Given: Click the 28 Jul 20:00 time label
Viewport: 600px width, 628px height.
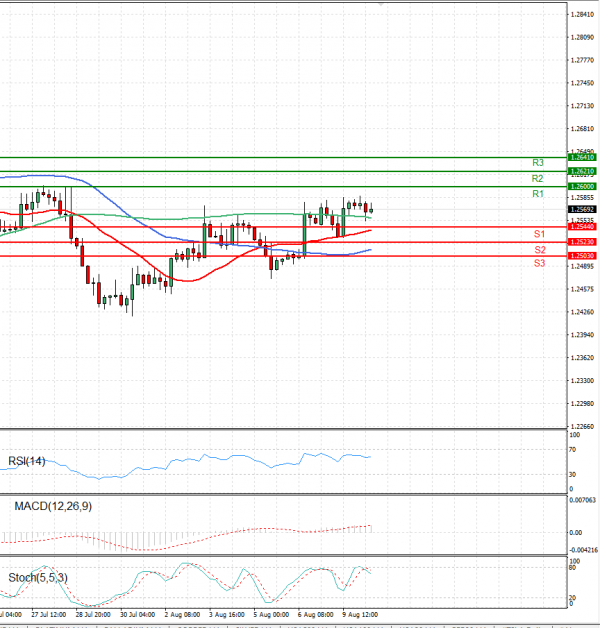Looking at the screenshot, I should (x=93, y=614).
